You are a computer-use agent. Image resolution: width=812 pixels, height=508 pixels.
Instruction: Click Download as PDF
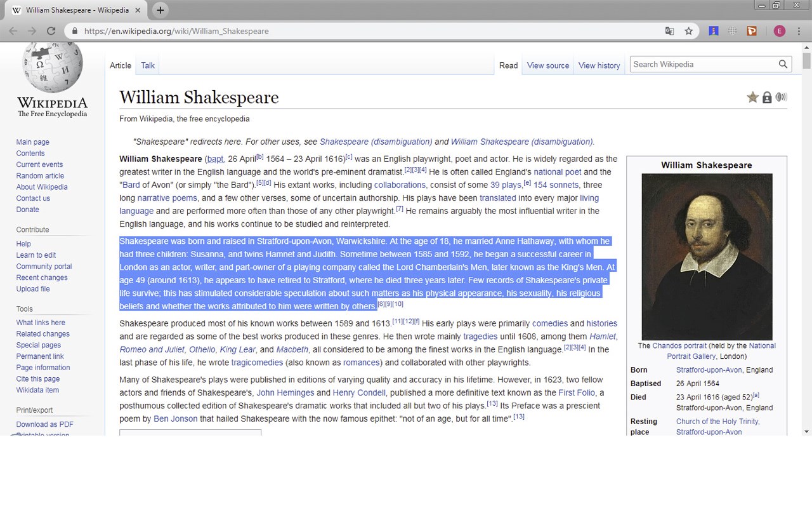(45, 424)
